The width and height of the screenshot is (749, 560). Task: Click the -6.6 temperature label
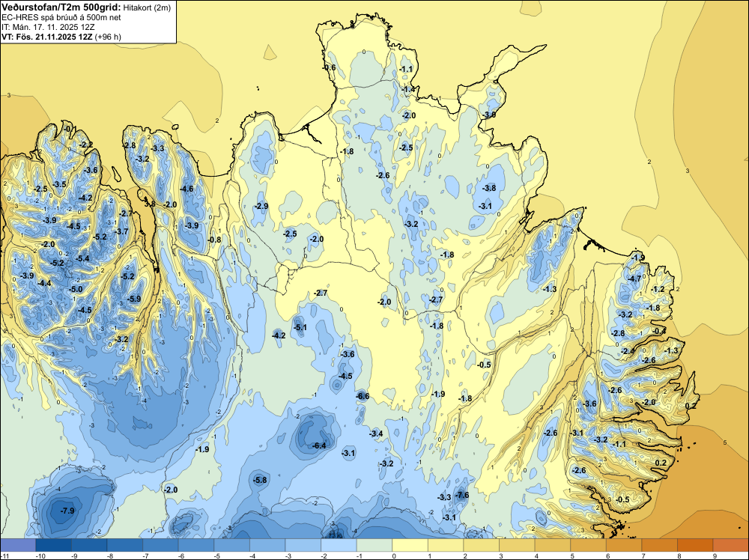pyautogui.click(x=363, y=396)
